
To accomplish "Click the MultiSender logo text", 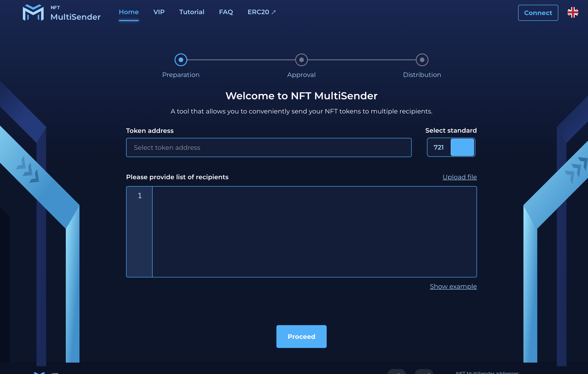I will (x=75, y=17).
